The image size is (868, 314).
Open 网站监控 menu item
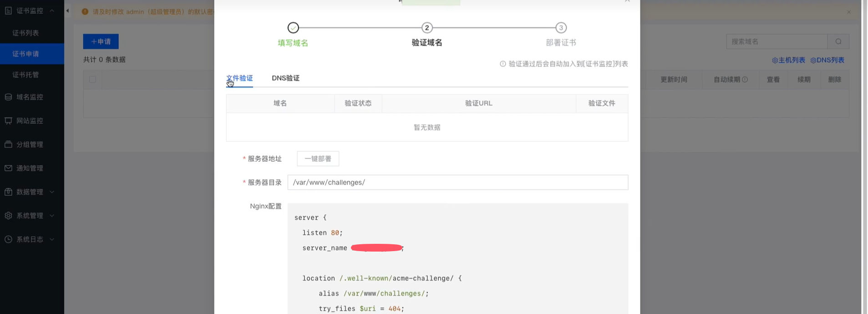[30, 121]
